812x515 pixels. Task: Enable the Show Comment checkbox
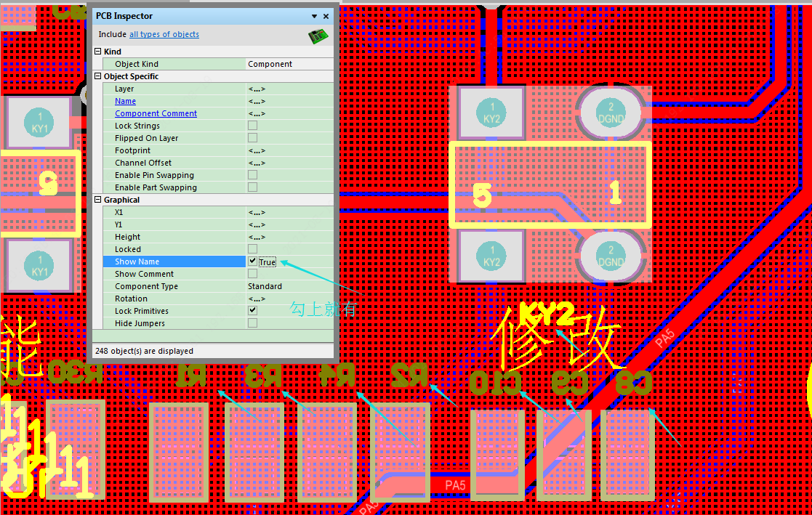pyautogui.click(x=252, y=274)
